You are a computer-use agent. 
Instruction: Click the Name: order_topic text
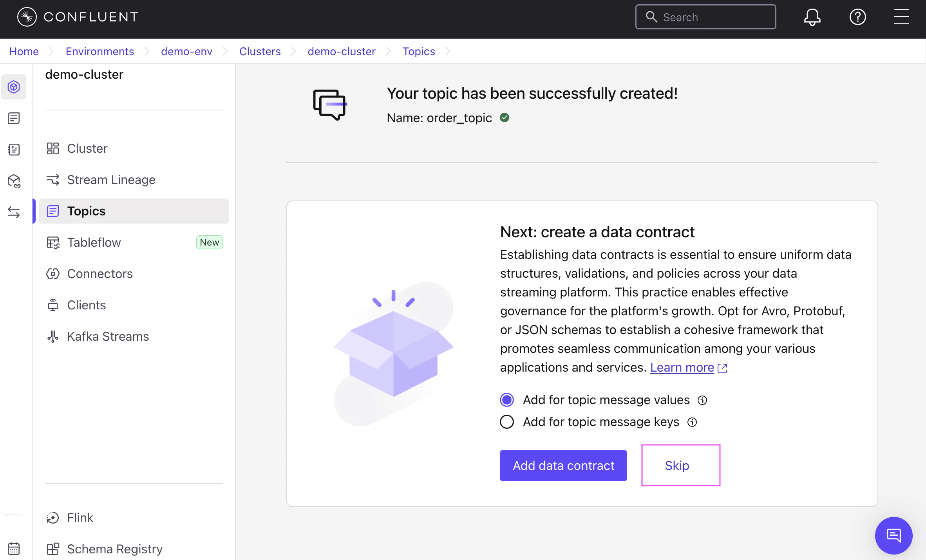pyautogui.click(x=439, y=118)
